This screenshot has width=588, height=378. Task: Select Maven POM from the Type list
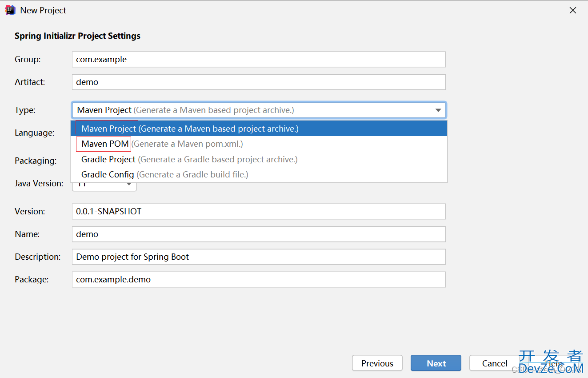point(259,144)
